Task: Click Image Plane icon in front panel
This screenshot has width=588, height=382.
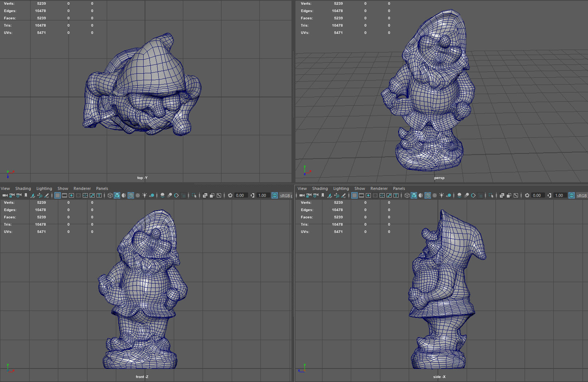Action: click(x=33, y=195)
